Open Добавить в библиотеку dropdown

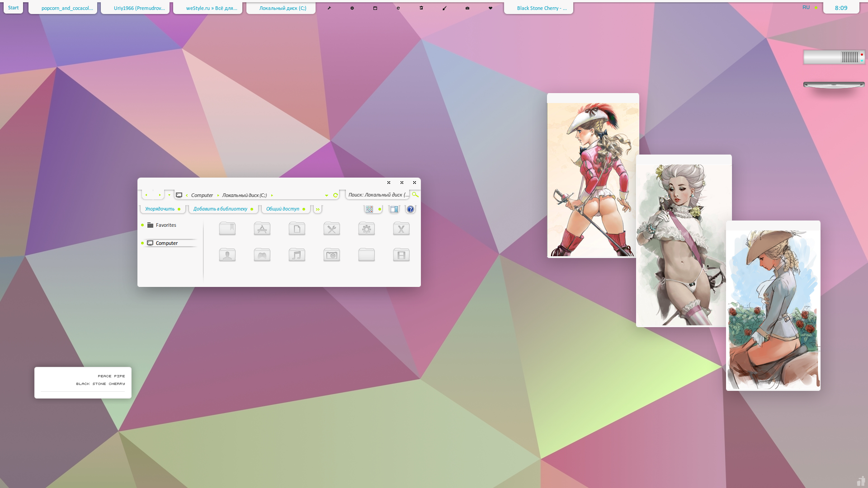[x=223, y=209]
